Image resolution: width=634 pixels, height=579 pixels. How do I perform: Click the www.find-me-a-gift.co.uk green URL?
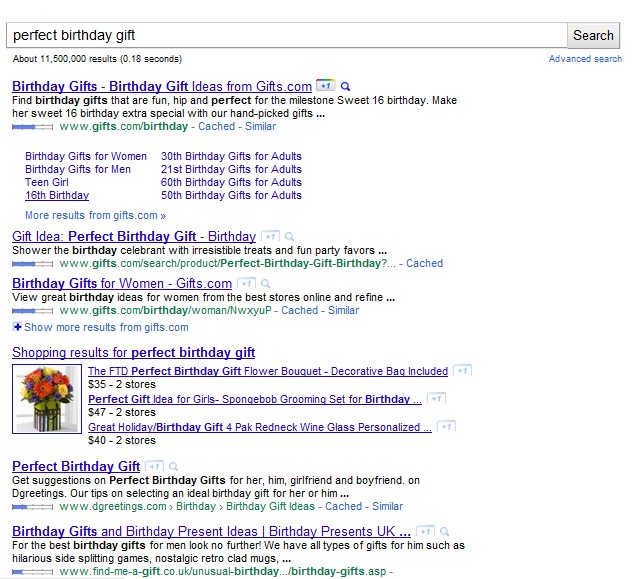[x=223, y=571]
